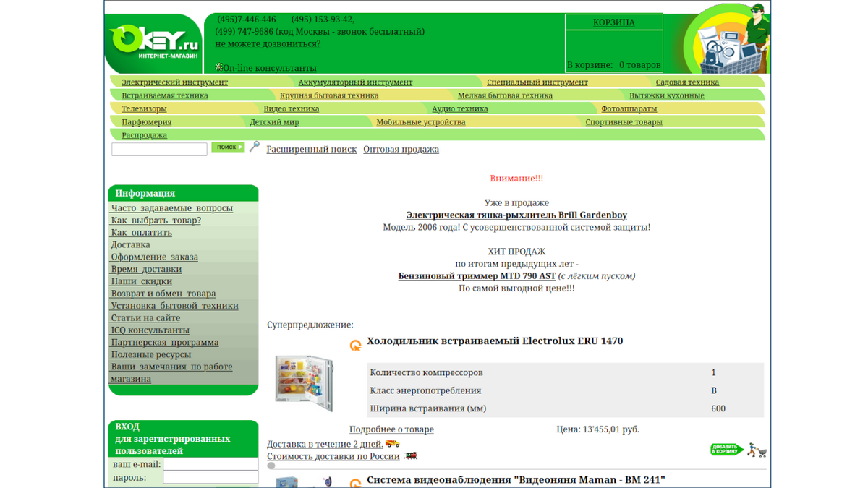The width and height of the screenshot is (868, 488).
Task: Open Доставка в течение 2 дней link
Action: point(325,445)
